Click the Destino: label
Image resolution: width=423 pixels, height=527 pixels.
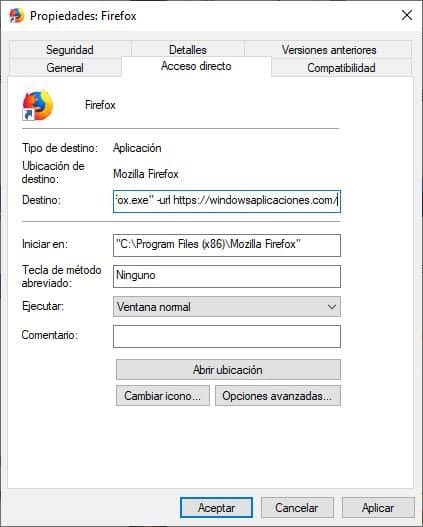(x=41, y=200)
